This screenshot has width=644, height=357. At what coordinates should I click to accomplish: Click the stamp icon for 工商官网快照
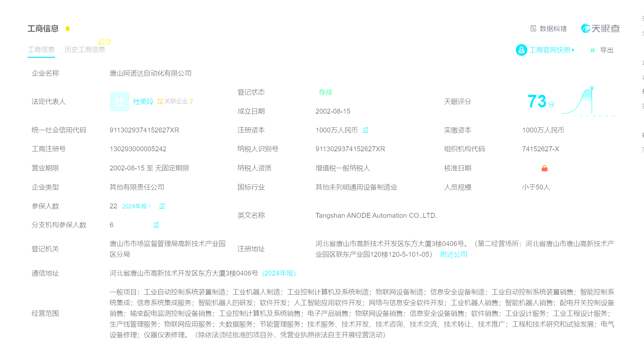point(521,50)
